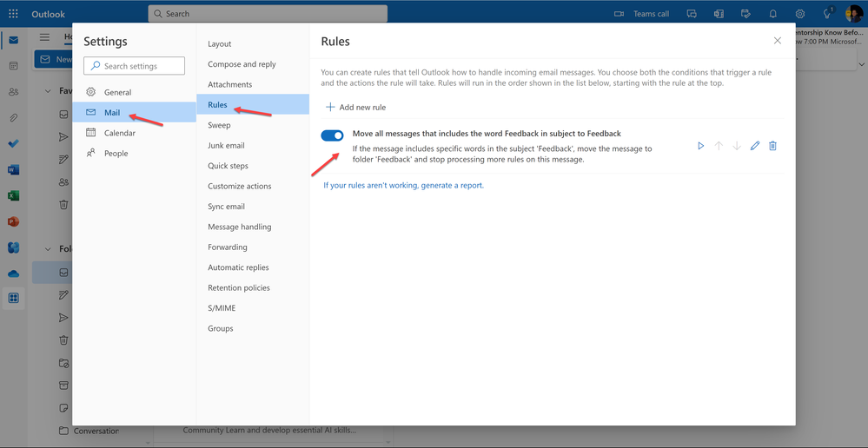The image size is (868, 448).
Task: Open OneDrive in the app rail
Action: pos(13,273)
